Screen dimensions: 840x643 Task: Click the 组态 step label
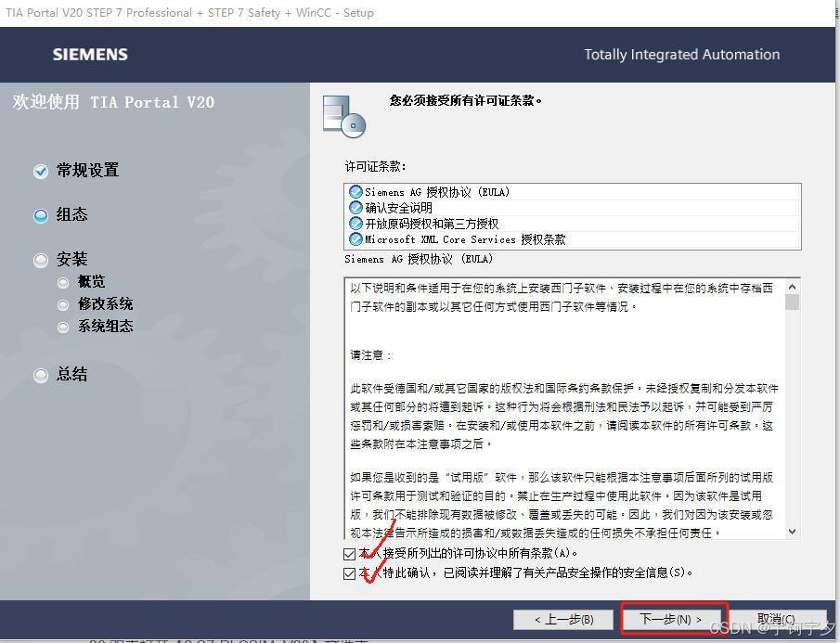coord(71,214)
